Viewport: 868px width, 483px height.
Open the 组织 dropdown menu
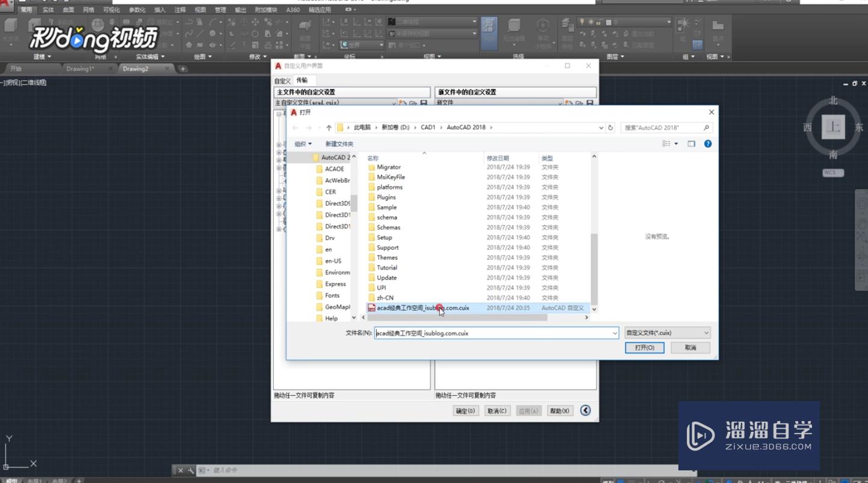click(303, 144)
